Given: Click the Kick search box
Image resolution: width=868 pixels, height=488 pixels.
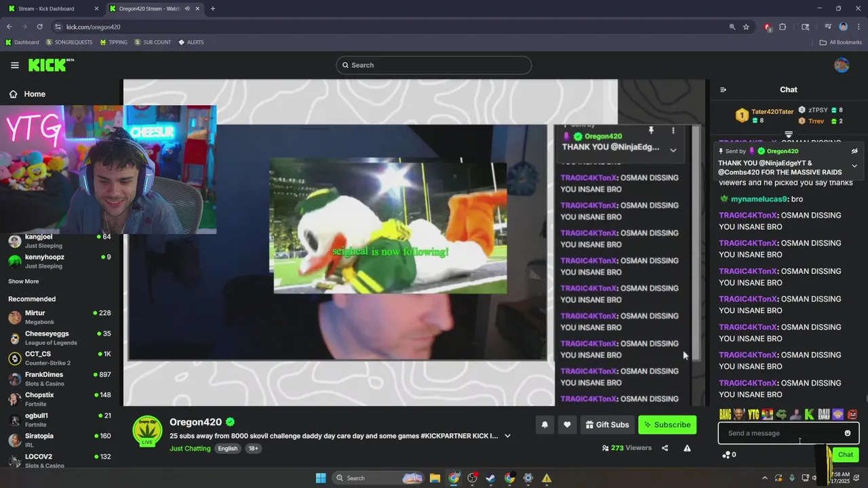Looking at the screenshot, I should 434,65.
